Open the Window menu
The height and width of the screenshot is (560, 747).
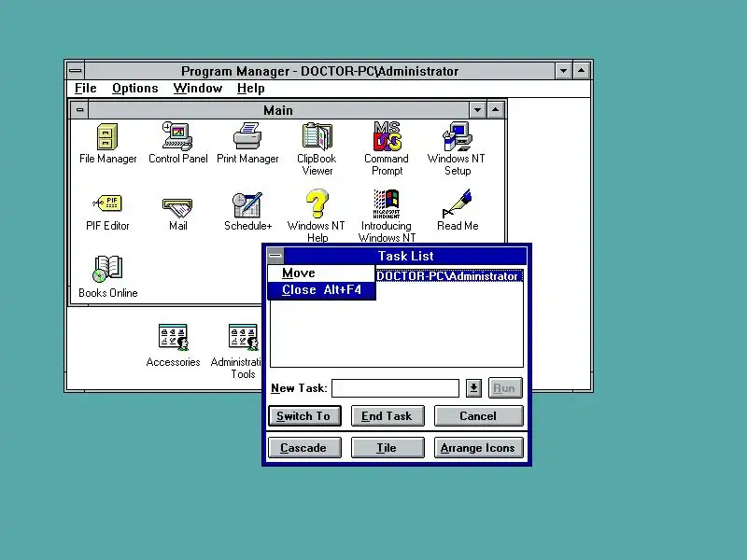198,88
